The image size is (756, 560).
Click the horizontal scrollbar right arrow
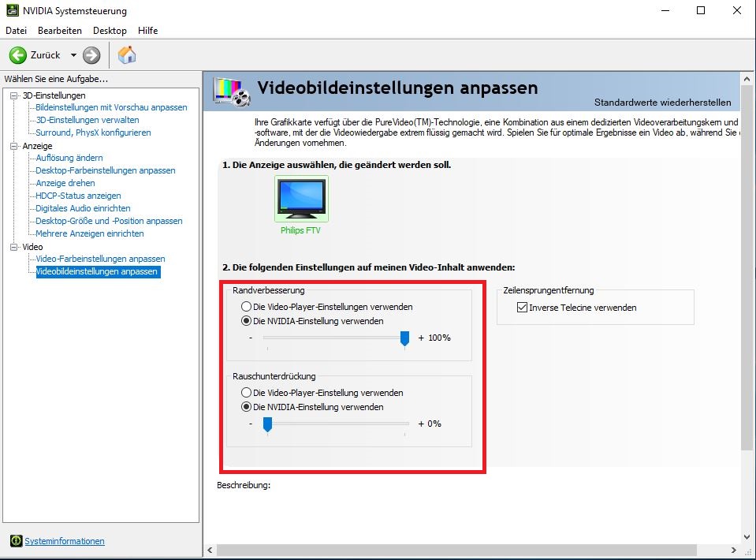click(x=734, y=550)
